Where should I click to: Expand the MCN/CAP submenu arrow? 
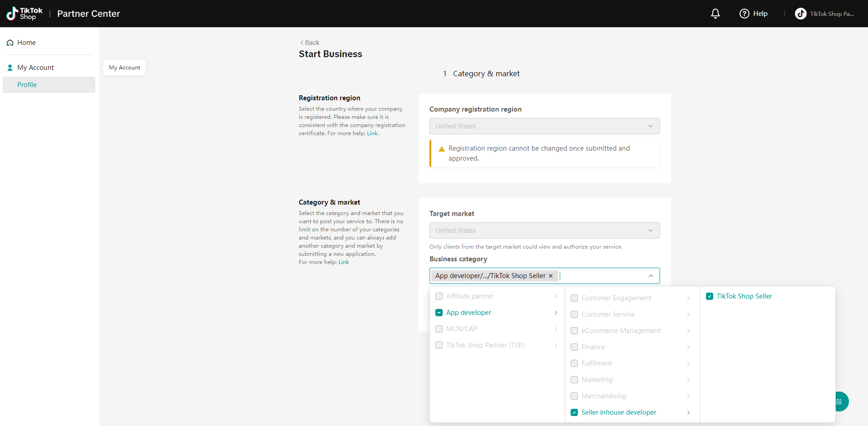pos(556,329)
